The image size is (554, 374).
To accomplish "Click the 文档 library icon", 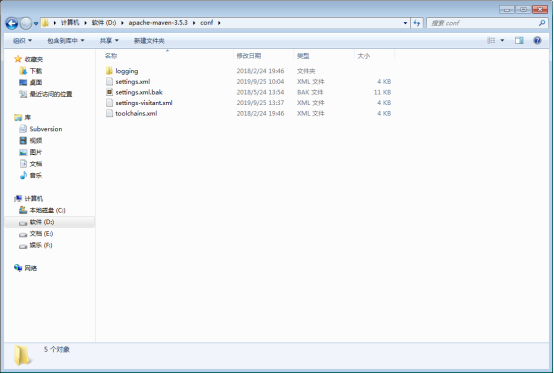I will tap(23, 164).
